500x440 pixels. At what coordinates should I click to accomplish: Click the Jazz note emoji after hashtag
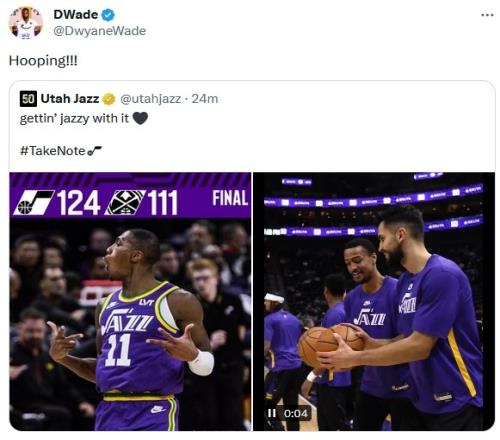(94, 151)
